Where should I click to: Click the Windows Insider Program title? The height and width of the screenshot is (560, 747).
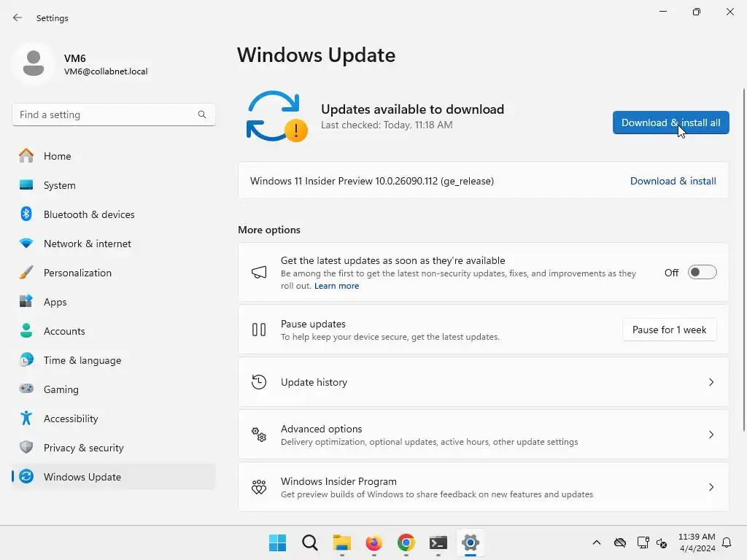point(338,481)
